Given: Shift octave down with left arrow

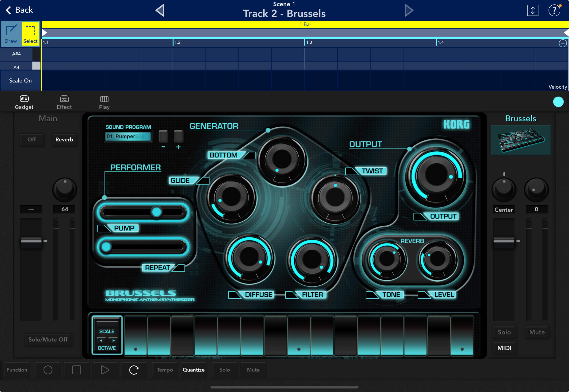Looking at the screenshot, I should coord(101,341).
